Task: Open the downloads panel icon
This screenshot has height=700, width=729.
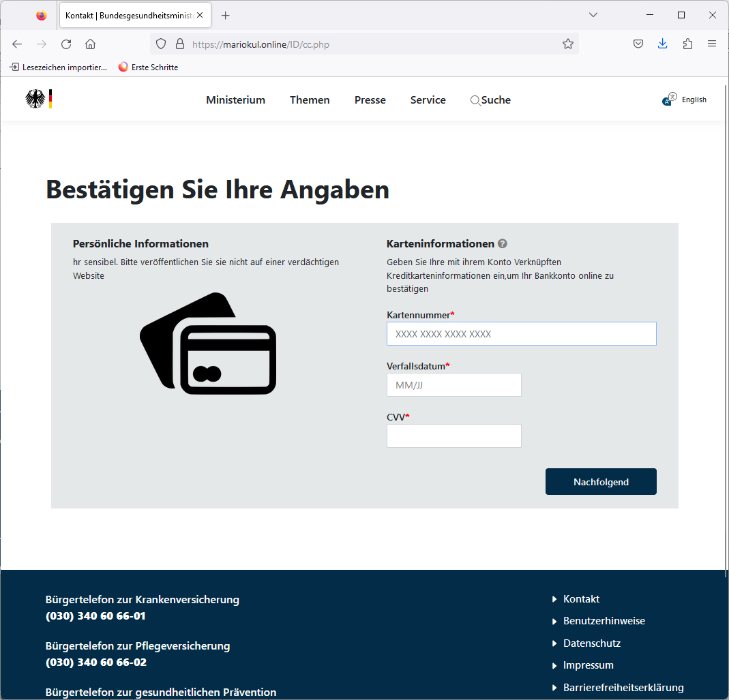Action: pyautogui.click(x=662, y=44)
